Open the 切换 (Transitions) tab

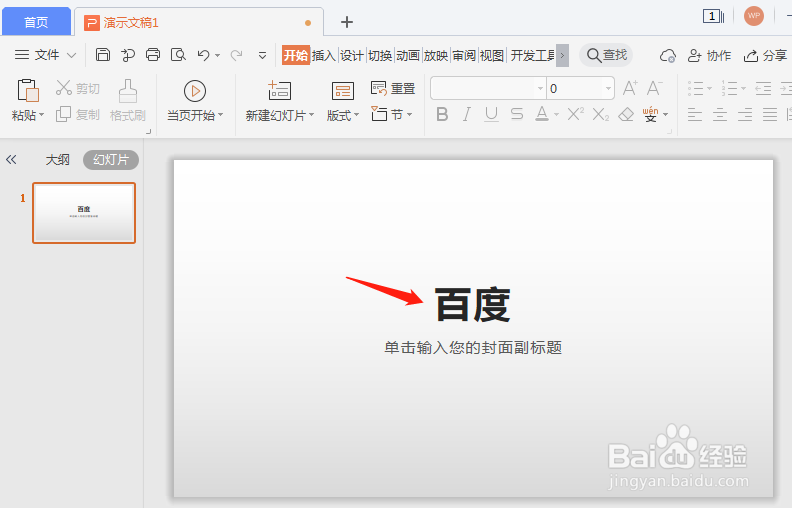coord(380,55)
